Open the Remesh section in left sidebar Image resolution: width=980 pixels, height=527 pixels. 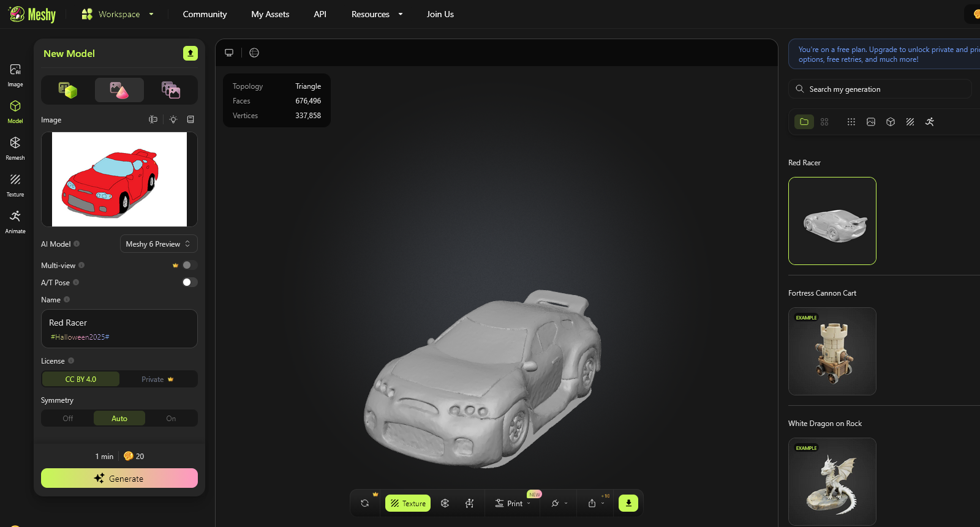tap(15, 149)
